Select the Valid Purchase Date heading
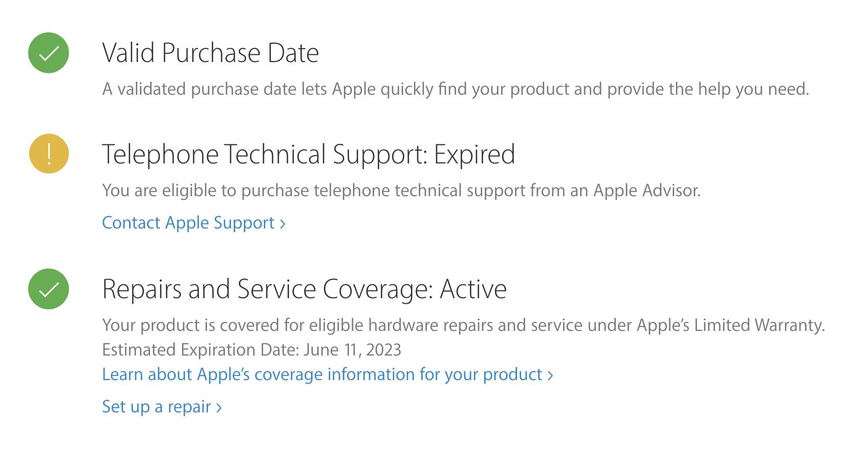The height and width of the screenshot is (458, 868). pos(210,53)
